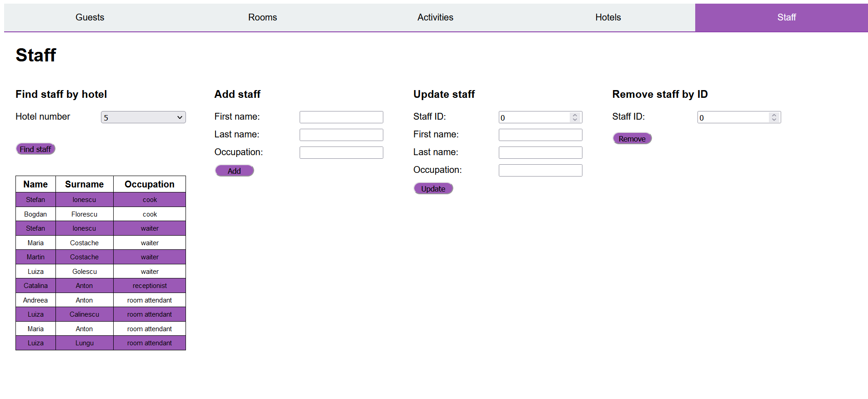Click the Find staff button
Screen dimensions: 868x399
pyautogui.click(x=35, y=149)
